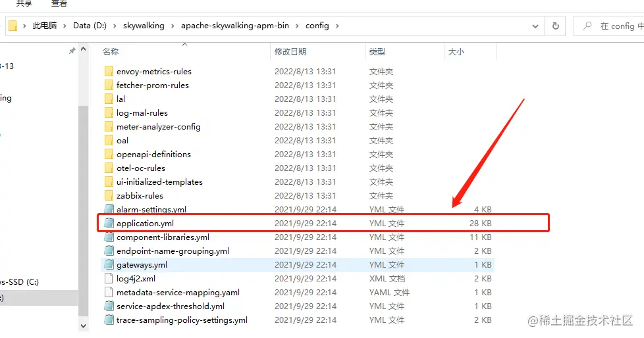644x338 pixels.
Task: Select the ui-initialized-templates folder icon
Action: [109, 181]
